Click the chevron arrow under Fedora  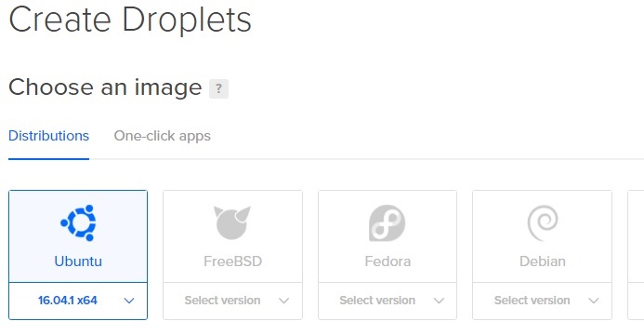439,301
